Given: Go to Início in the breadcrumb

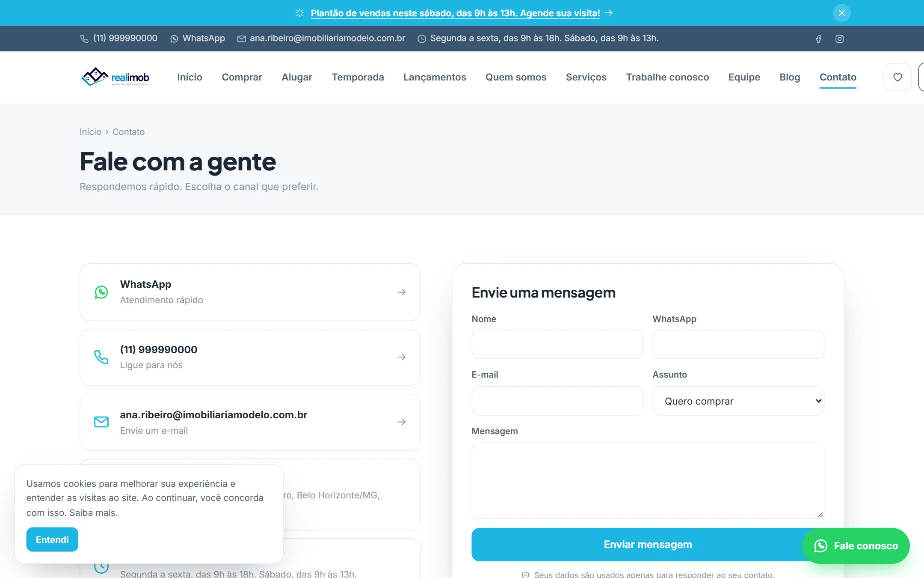Looking at the screenshot, I should coord(90,132).
